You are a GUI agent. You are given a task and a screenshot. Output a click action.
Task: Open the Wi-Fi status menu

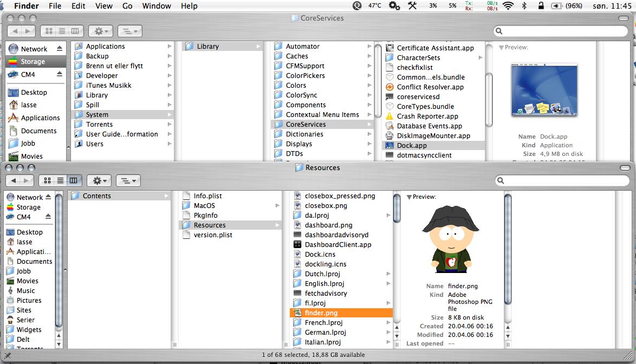[508, 5]
